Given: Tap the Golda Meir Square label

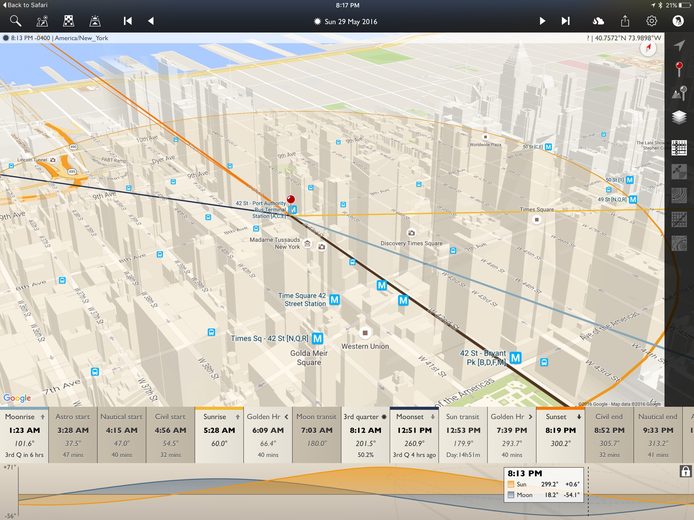Looking at the screenshot, I should pyautogui.click(x=309, y=358).
